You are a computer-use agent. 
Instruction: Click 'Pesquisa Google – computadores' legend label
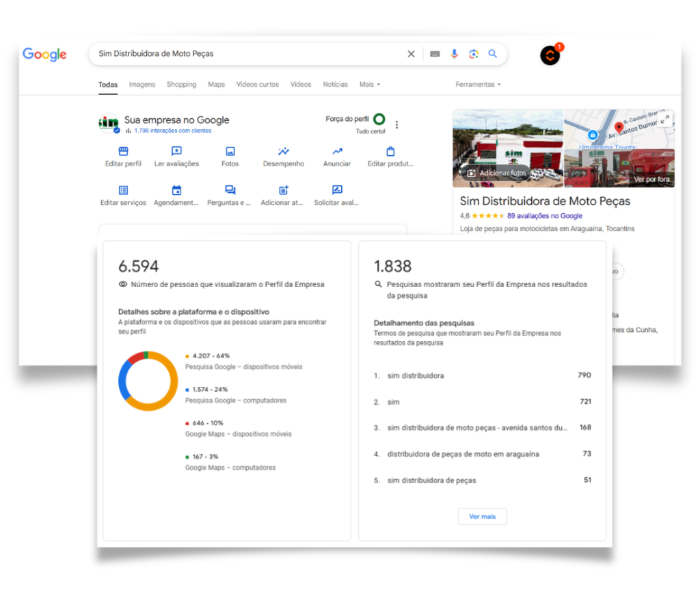(x=236, y=401)
